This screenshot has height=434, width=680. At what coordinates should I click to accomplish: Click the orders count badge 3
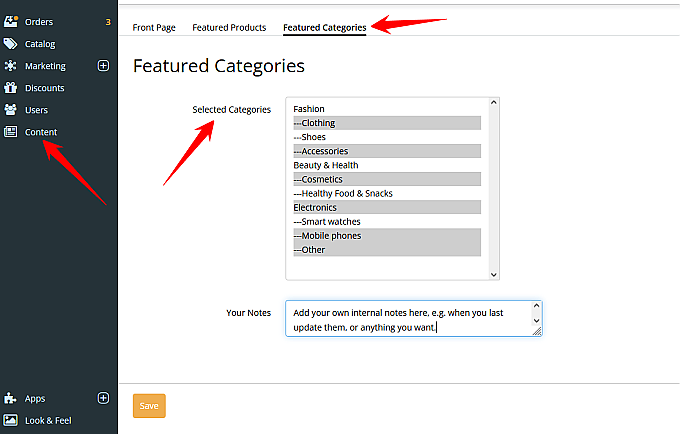(x=108, y=22)
